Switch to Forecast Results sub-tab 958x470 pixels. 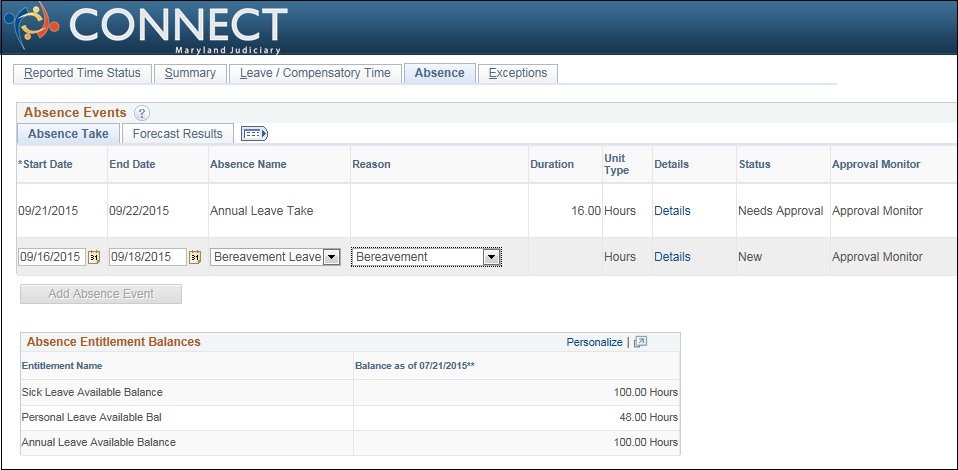(178, 134)
